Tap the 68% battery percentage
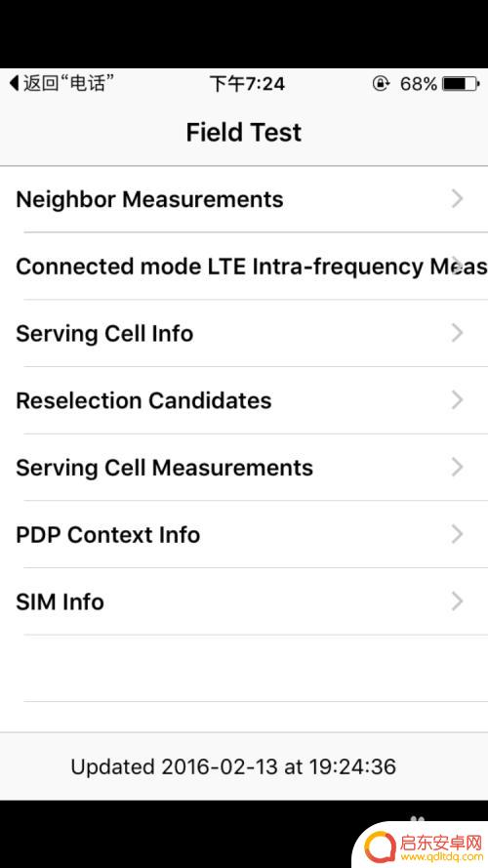 tap(419, 84)
